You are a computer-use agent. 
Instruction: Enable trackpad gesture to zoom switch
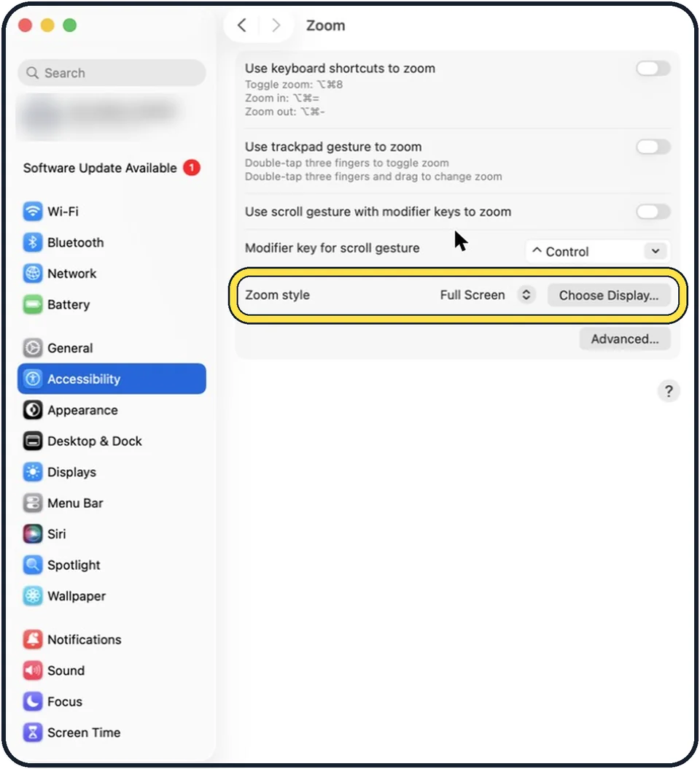(653, 147)
